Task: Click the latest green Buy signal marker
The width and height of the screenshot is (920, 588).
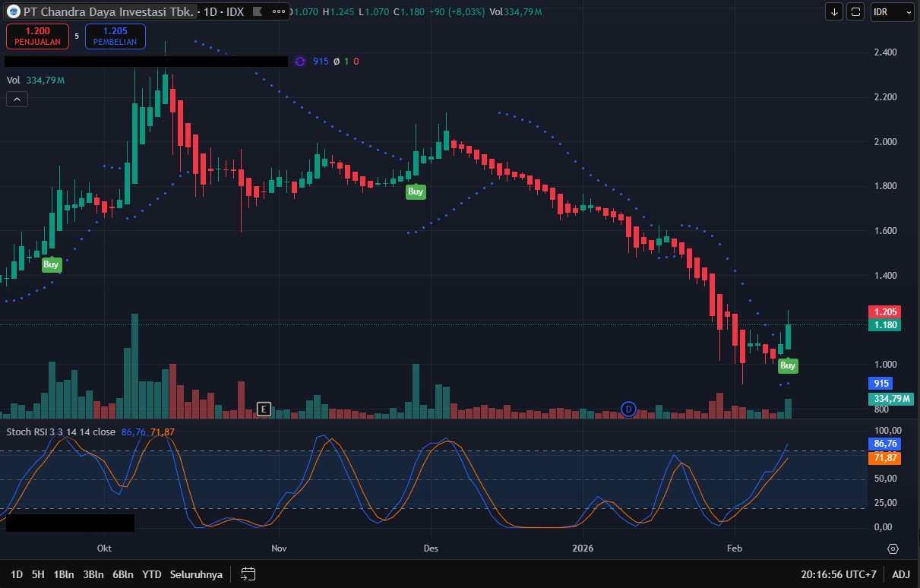Action: (788, 365)
